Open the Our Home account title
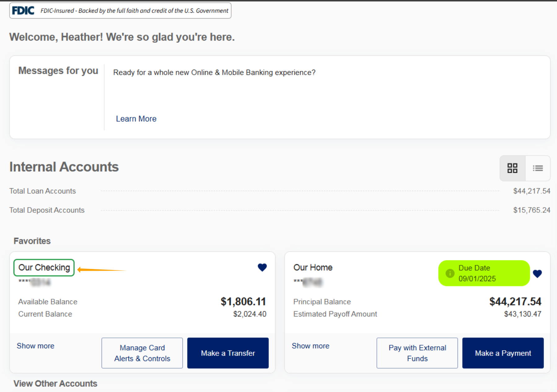The height and width of the screenshot is (392, 557). pos(313,268)
